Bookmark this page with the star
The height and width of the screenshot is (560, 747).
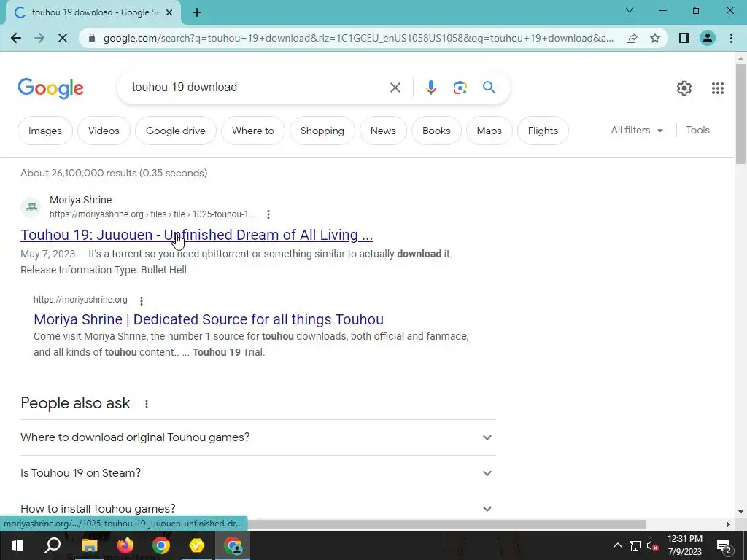[x=655, y=38]
